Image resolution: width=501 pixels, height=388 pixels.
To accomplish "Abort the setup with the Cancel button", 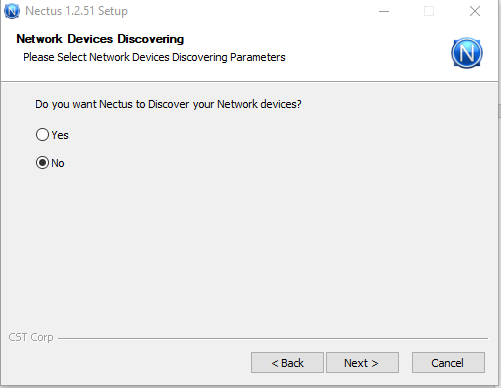I will pos(448,363).
